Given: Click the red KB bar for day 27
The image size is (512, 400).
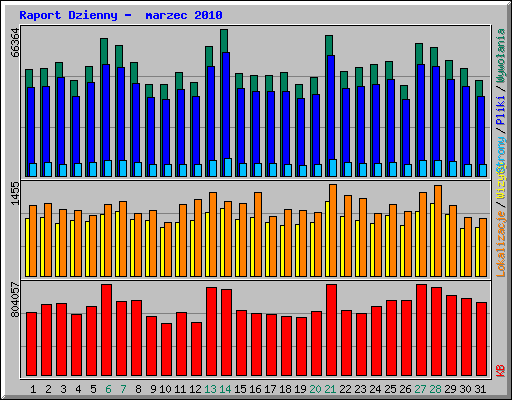Looking at the screenshot, I should point(421,330).
